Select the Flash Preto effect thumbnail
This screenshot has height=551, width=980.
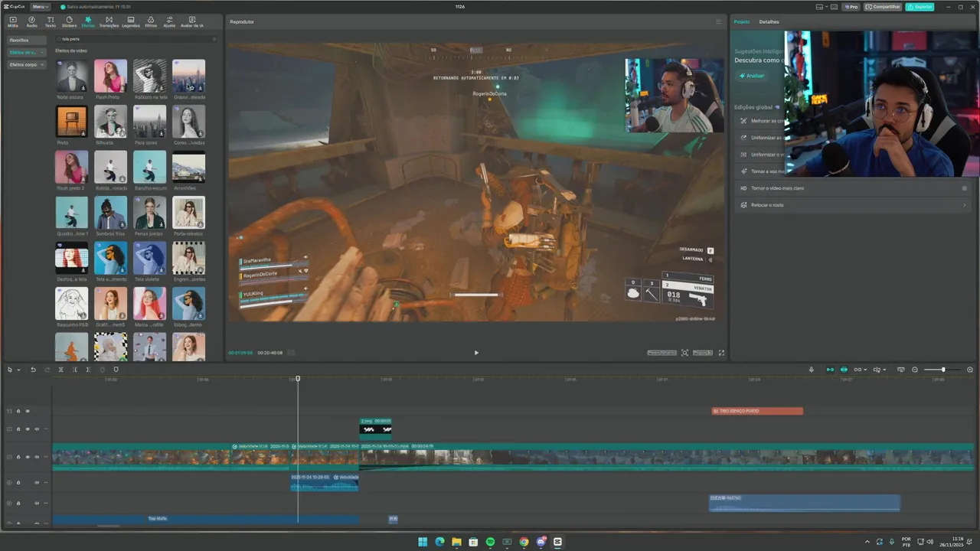coord(110,76)
